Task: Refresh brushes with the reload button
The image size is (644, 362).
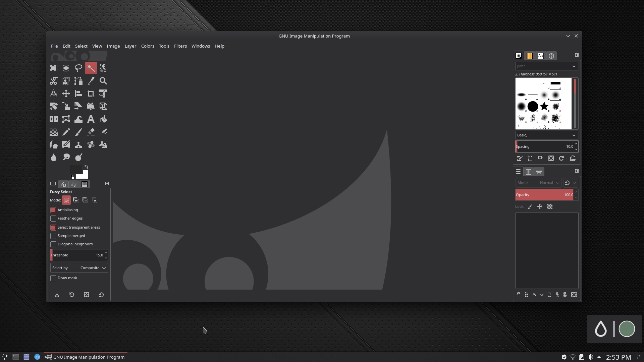Action: (x=561, y=158)
